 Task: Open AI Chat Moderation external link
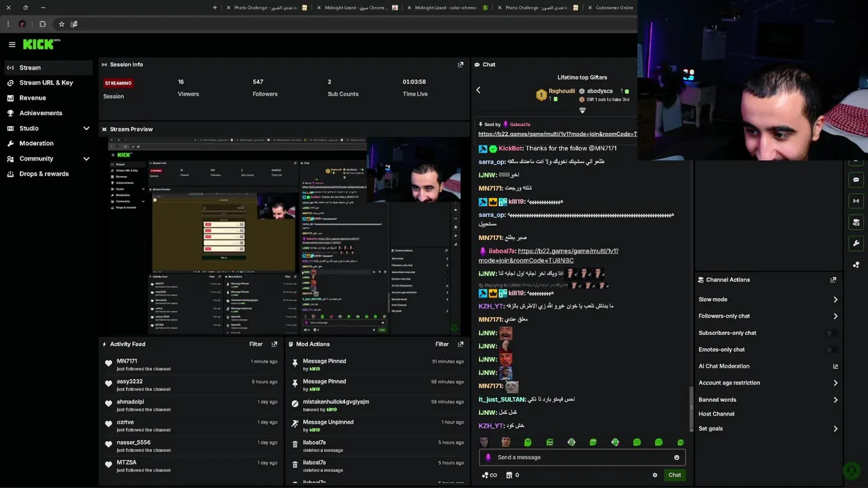tap(835, 367)
